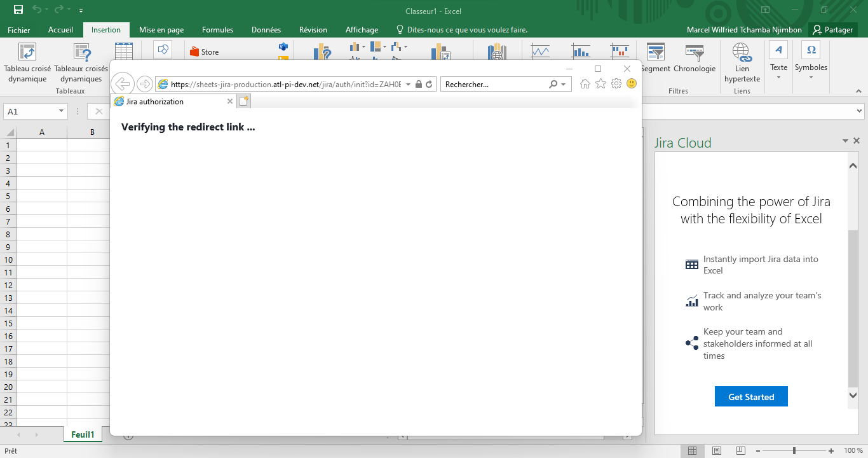This screenshot has width=868, height=458.
Task: Click the smiley feedback icon
Action: (631, 83)
